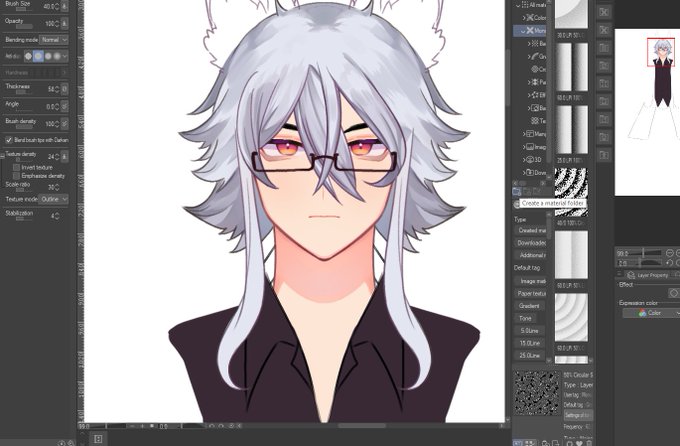Image resolution: width=680 pixels, height=446 pixels.
Task: Click the zoom out icon in Navigator
Action: (669, 253)
